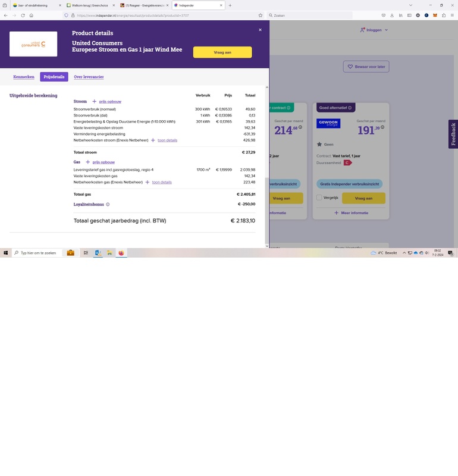This screenshot has width=458, height=476.
Task: Click the Totaal gas amount € 2.405,81
Action: 246,195
